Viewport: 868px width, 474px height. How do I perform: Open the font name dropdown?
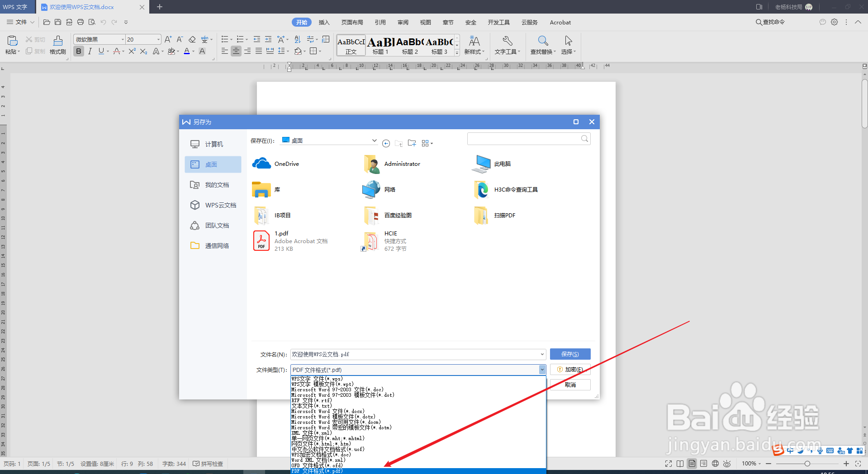tap(123, 39)
